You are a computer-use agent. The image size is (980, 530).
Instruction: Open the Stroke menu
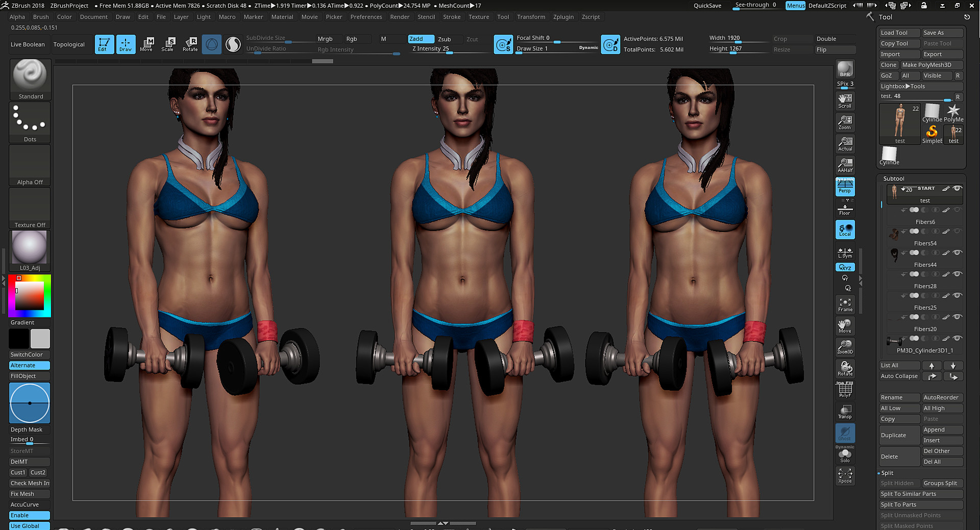452,17
